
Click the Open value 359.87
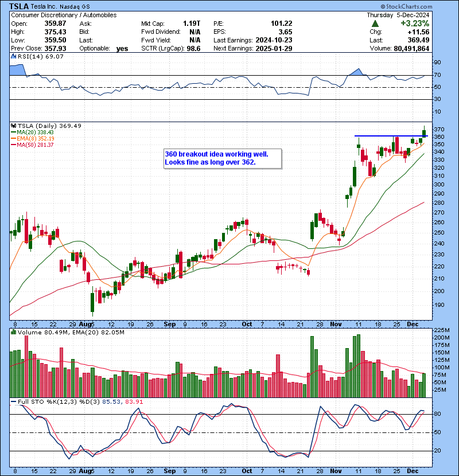point(55,24)
